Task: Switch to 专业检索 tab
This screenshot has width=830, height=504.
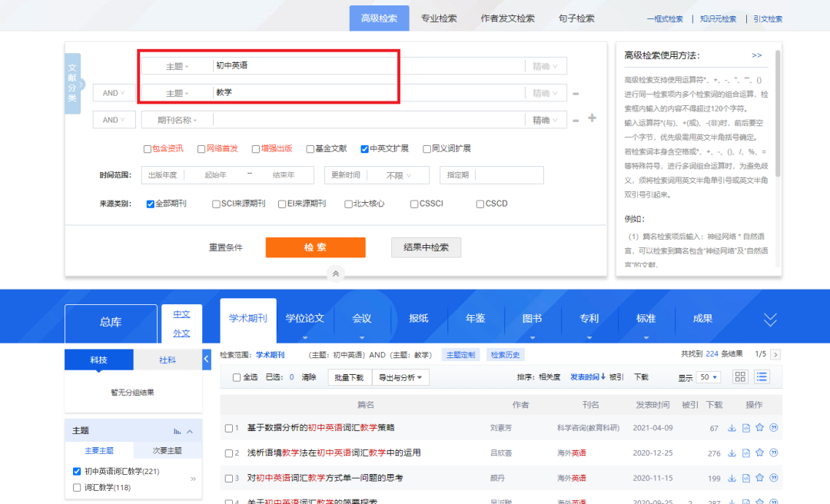Action: (439, 18)
